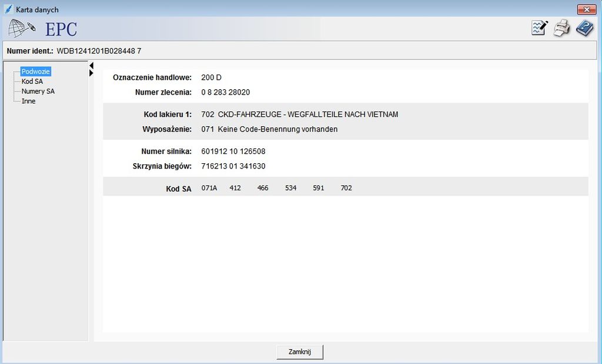
Task: Collapse the left panel with left arrow
Action: [91, 65]
